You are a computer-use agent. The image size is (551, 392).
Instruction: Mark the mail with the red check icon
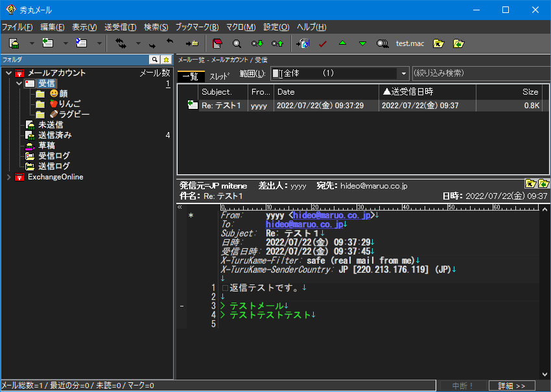[322, 43]
